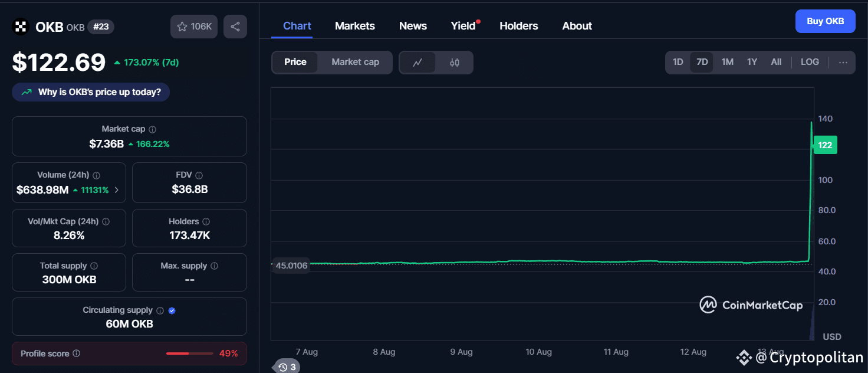868x373 pixels.
Task: Open Max. supply info icon
Action: tap(214, 266)
